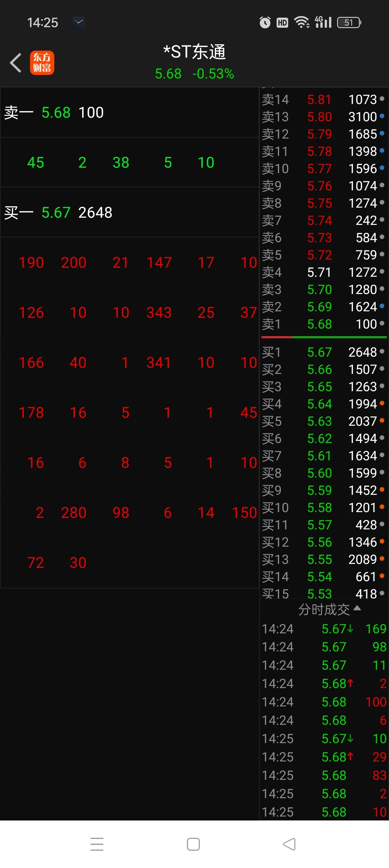Viewport: 389px width, 868px height.
Task: Tap the 14:25 trade of 29 lots
Action: [x=324, y=757]
